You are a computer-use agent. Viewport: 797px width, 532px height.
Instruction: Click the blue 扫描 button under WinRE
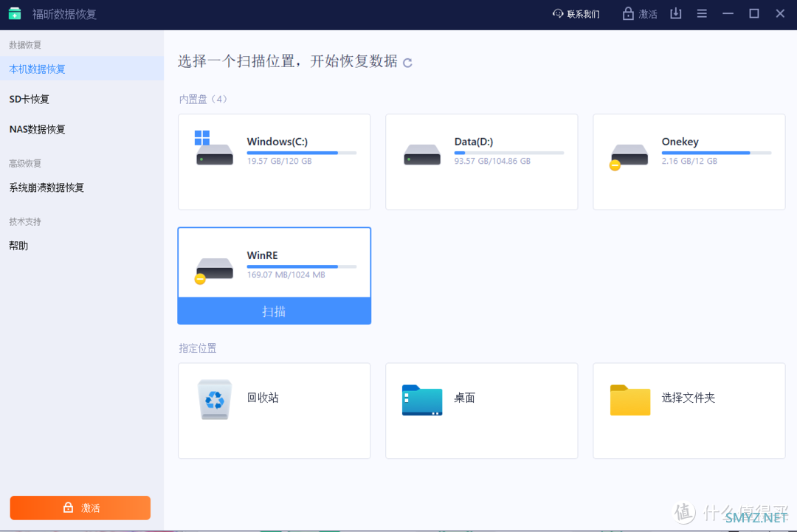(x=274, y=311)
